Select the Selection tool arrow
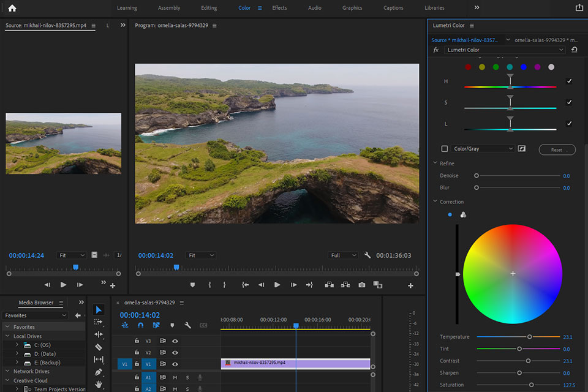The width and height of the screenshot is (588, 392). tap(99, 310)
